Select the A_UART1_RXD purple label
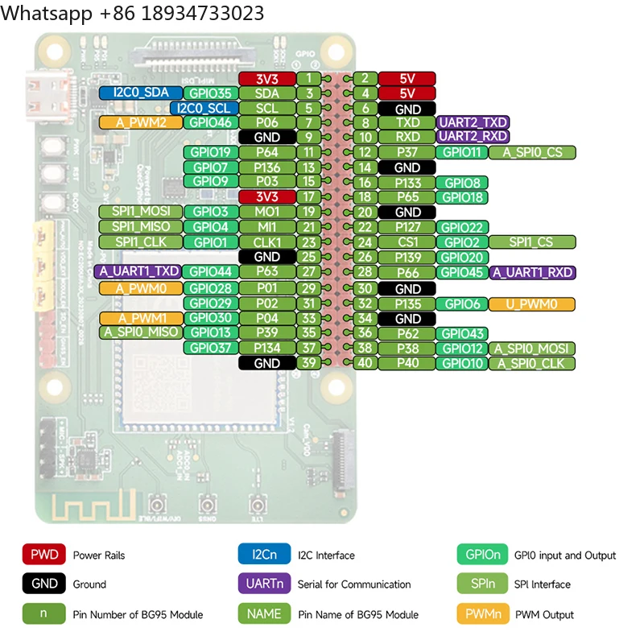Viewport: 644px width, 644px height. 532,272
